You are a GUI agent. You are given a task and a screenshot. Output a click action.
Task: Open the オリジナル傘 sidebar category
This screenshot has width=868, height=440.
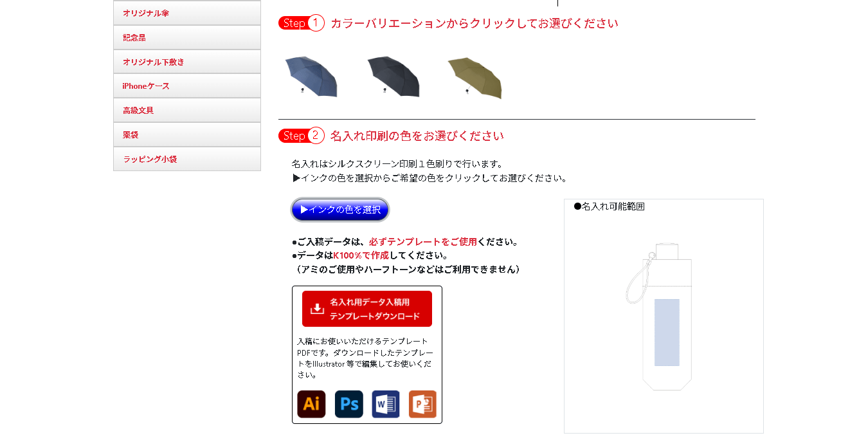click(187, 13)
